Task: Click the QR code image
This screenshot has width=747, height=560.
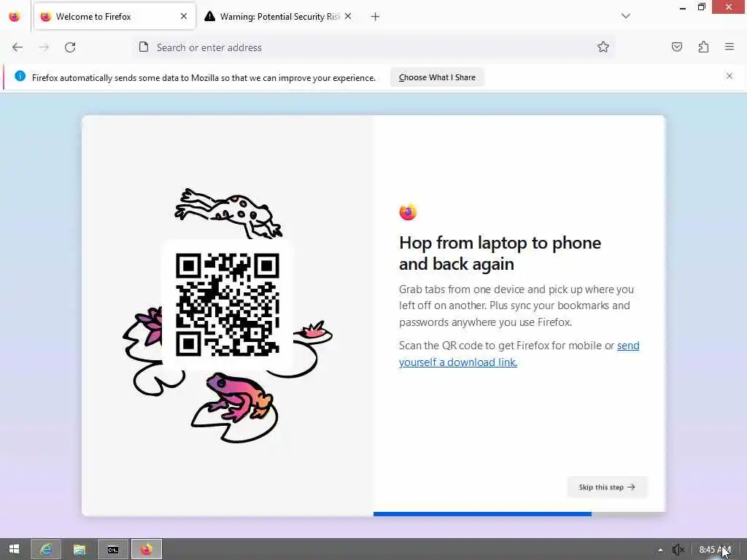Action: pos(228,305)
